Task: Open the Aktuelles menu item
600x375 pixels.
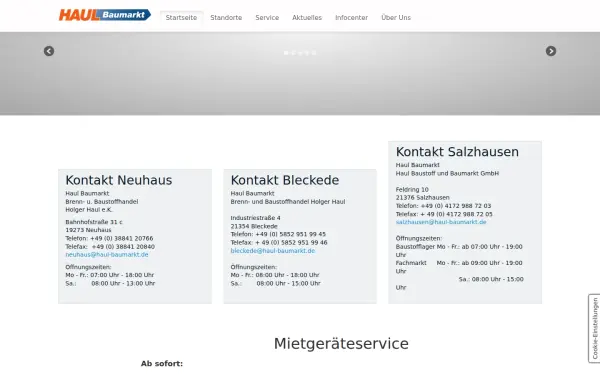Action: tap(307, 18)
